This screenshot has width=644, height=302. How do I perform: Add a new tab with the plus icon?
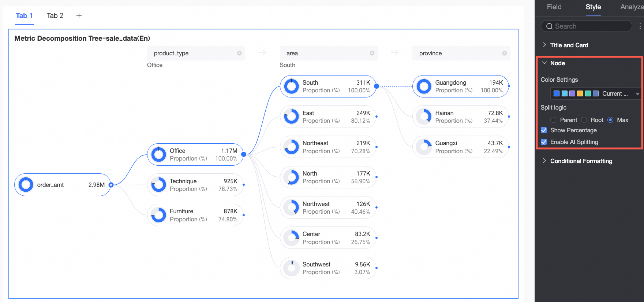click(79, 15)
